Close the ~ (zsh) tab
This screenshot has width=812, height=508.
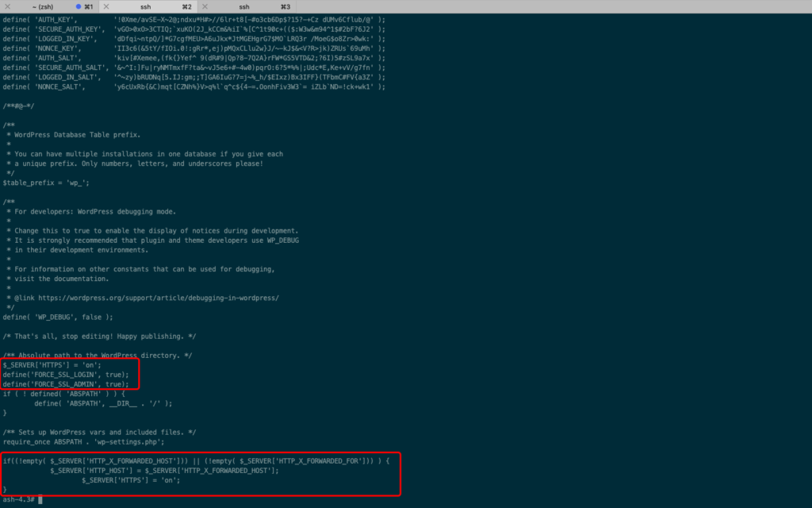[7, 6]
